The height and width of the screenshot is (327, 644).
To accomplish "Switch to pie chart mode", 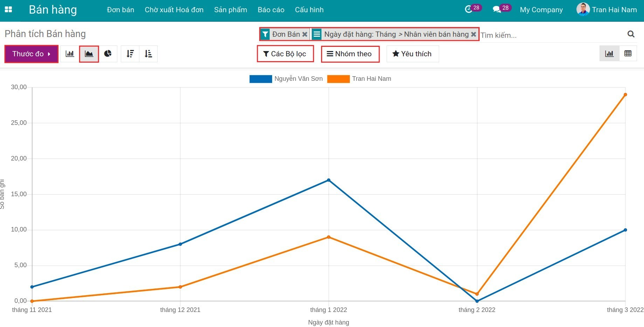I will point(108,54).
